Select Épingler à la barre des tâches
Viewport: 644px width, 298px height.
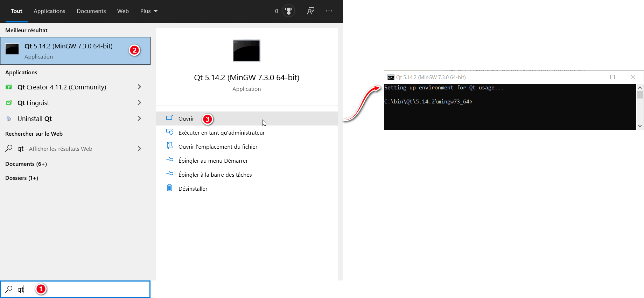coord(247,175)
